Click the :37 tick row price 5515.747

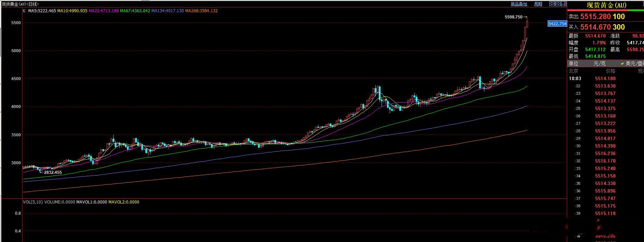tap(605, 199)
